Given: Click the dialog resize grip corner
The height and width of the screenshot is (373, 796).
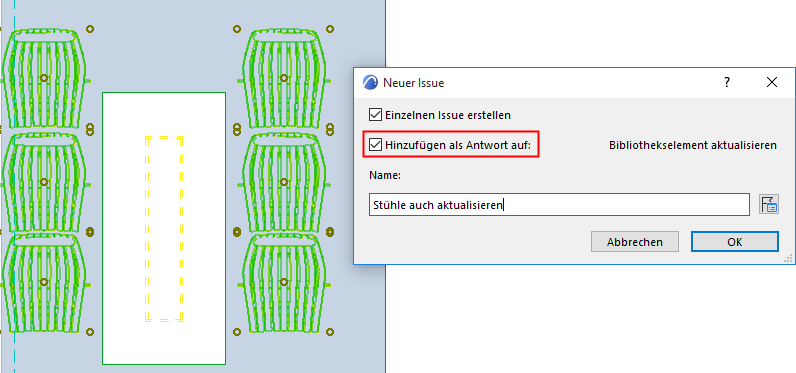Looking at the screenshot, I should 788,259.
